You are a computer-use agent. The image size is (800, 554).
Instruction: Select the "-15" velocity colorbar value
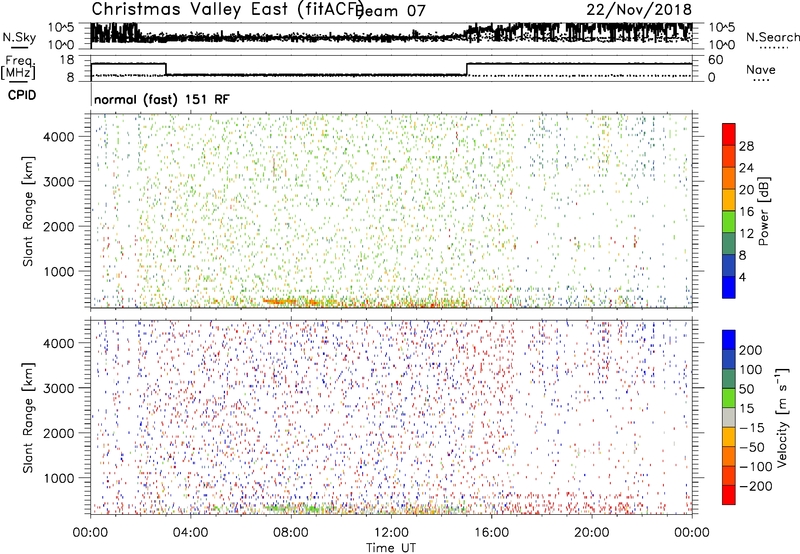(752, 427)
